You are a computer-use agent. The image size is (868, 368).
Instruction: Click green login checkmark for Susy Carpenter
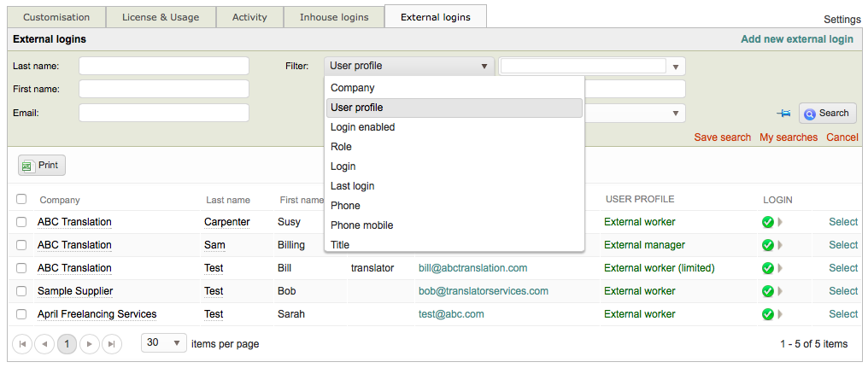tap(767, 222)
